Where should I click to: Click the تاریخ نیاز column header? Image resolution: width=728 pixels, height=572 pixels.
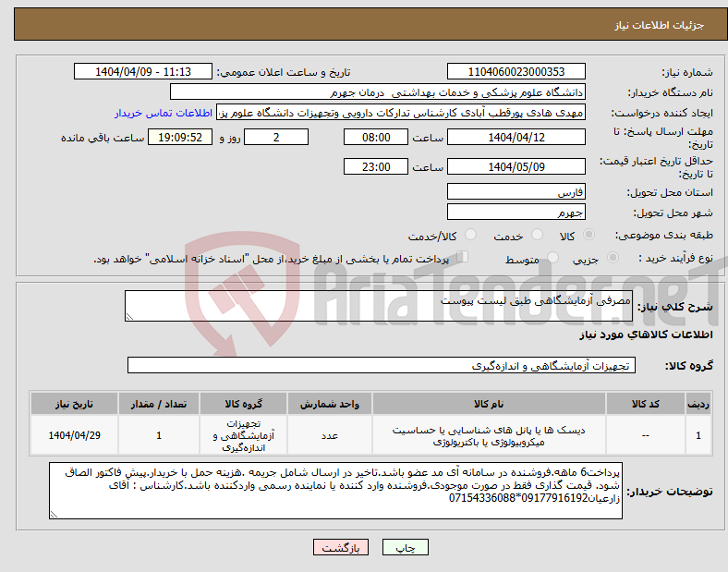click(x=74, y=404)
